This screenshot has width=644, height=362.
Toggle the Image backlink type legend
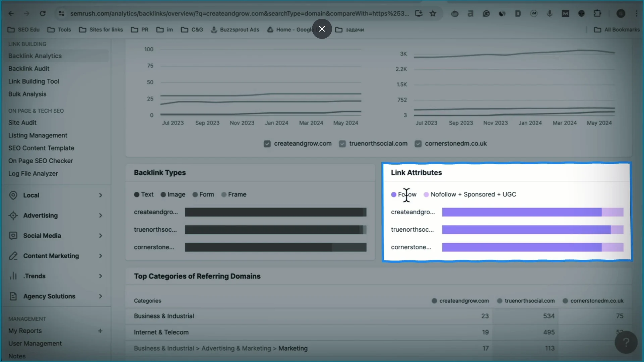coord(173,194)
